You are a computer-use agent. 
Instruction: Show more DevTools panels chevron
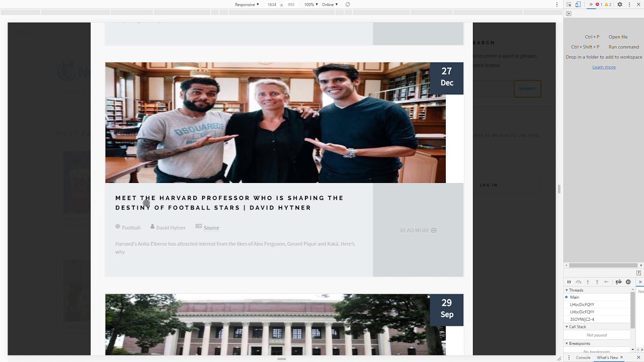coord(591,5)
